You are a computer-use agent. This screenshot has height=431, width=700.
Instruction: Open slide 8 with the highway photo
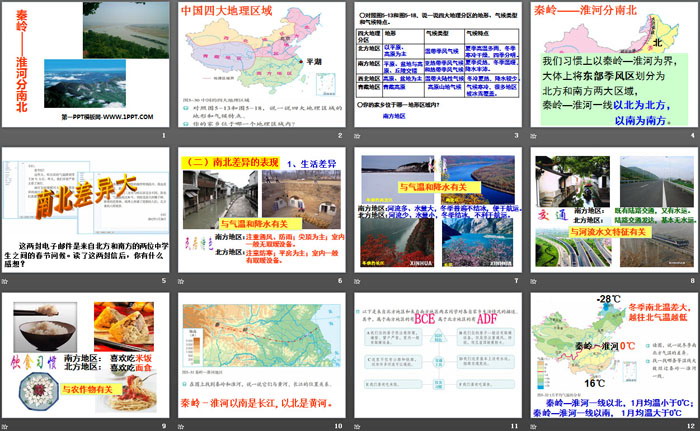612,212
